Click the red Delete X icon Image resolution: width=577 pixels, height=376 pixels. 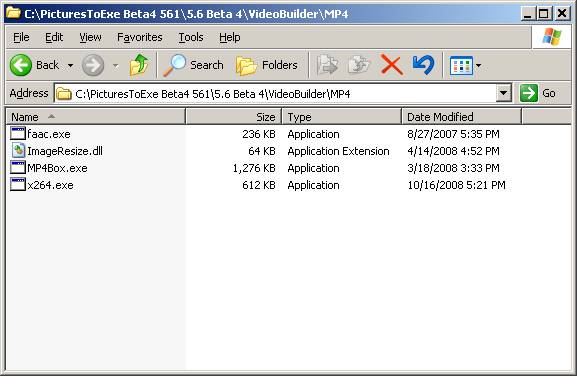(x=392, y=65)
